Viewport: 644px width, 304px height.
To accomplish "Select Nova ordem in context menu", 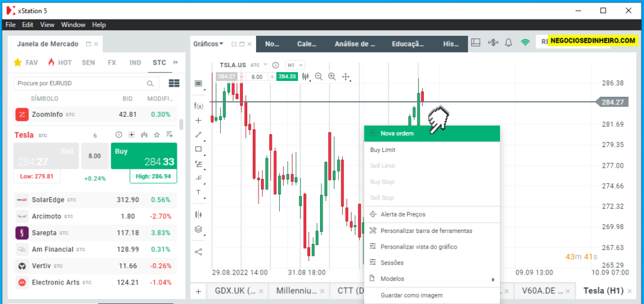I will tap(432, 133).
